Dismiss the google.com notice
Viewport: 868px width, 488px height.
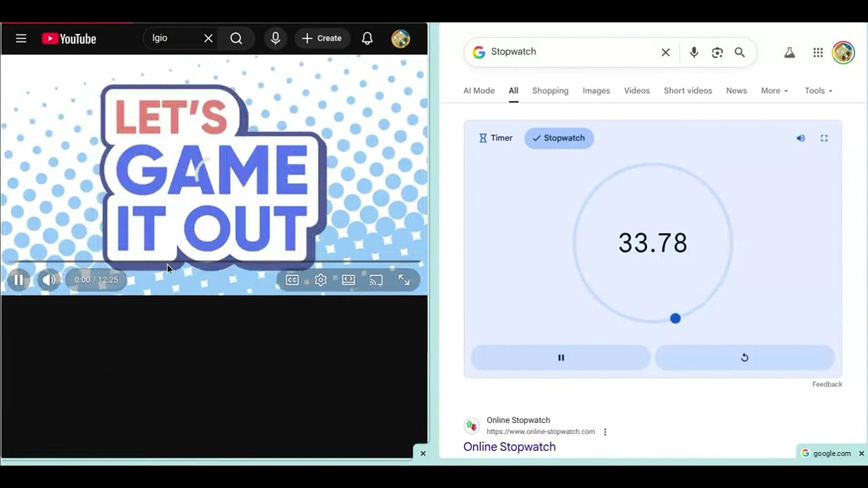861,453
